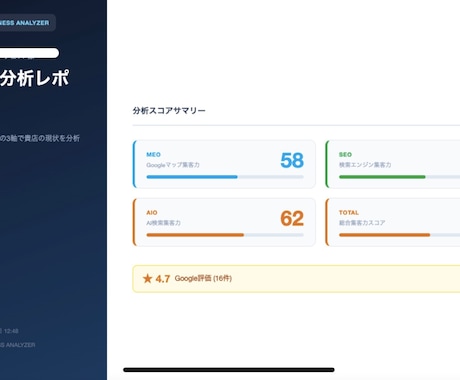Click the 検索エンジン集客力 subtitle
This screenshot has width=460, height=380.
click(x=365, y=165)
